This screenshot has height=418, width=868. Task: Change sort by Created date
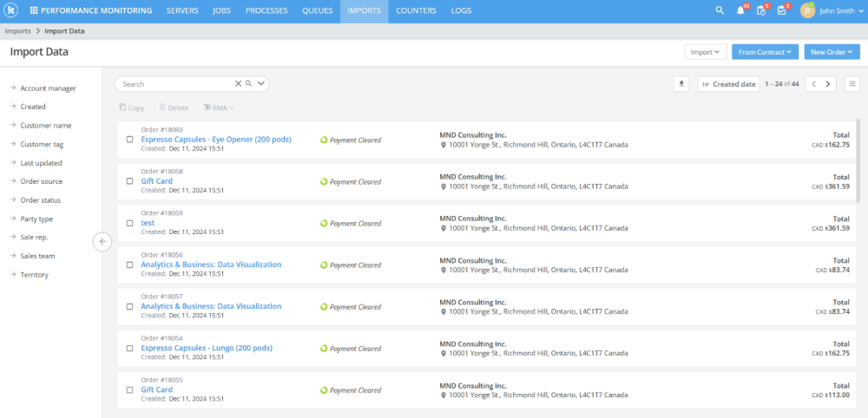click(728, 84)
